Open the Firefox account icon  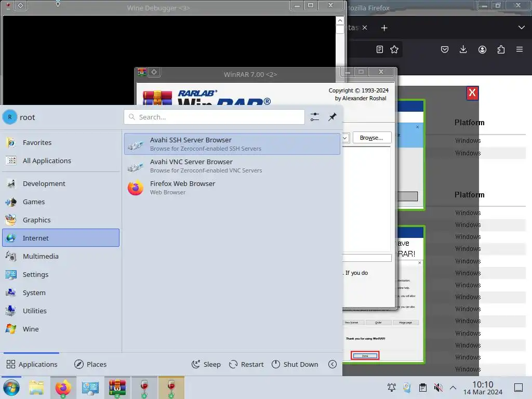482,49
